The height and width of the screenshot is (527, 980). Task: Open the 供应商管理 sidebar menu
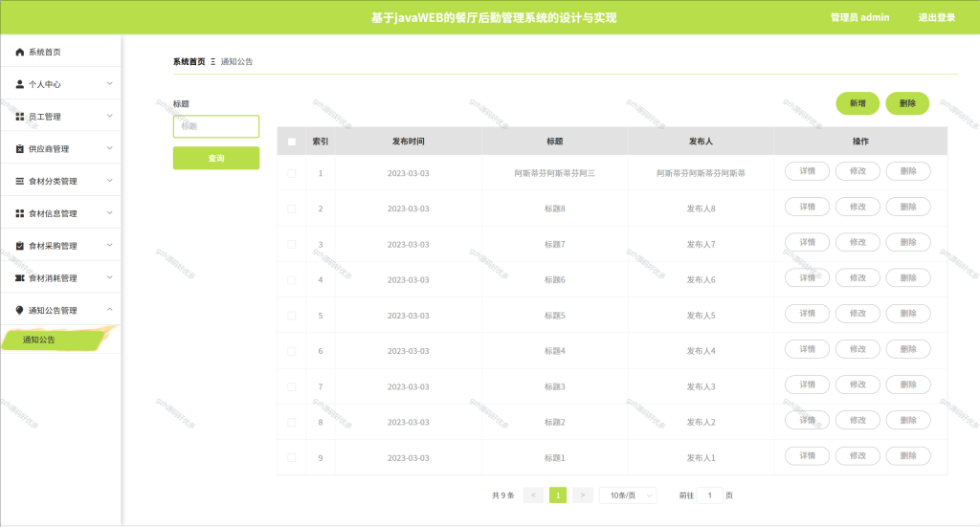tap(60, 148)
